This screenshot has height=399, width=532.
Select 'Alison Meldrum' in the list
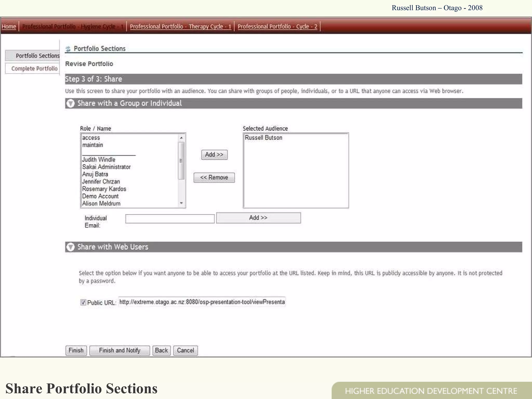point(101,203)
